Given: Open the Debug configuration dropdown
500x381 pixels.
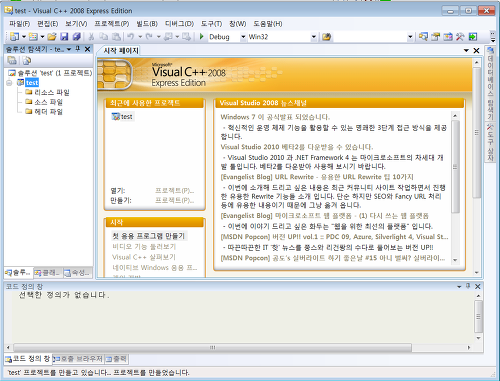Looking at the screenshot, I should pos(243,37).
